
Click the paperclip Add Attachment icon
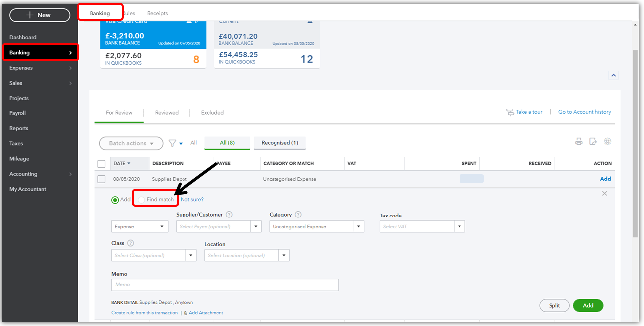(x=185, y=313)
